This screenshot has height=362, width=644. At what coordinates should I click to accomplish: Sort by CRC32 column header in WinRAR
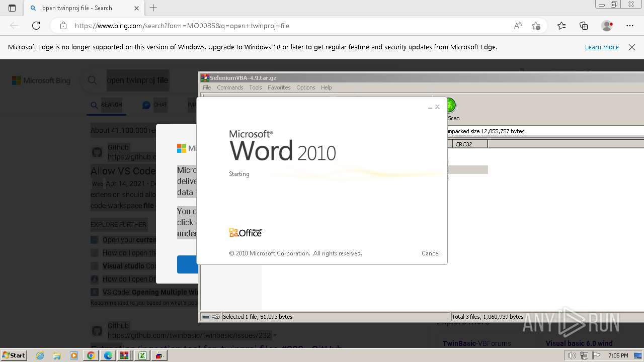click(x=470, y=144)
